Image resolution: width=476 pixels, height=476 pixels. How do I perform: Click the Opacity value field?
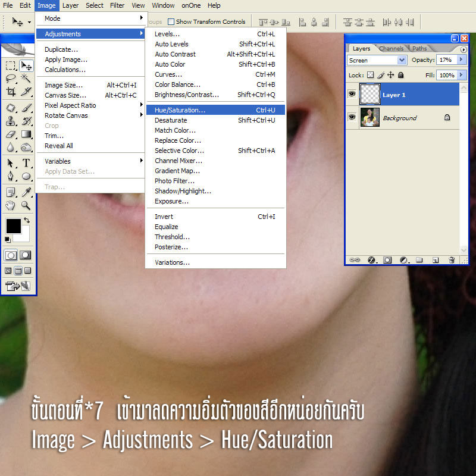(x=446, y=60)
